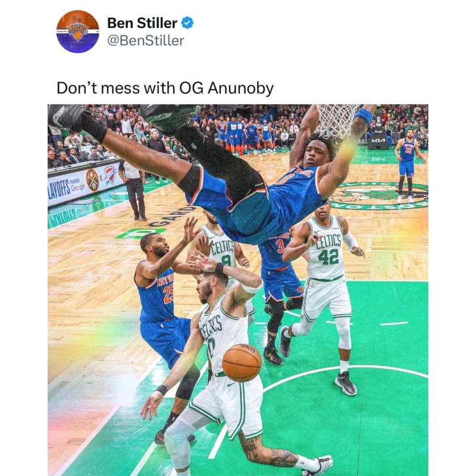The width and height of the screenshot is (476, 476).
Task: Click the Thunder logo on the banner
Action: pos(109,176)
